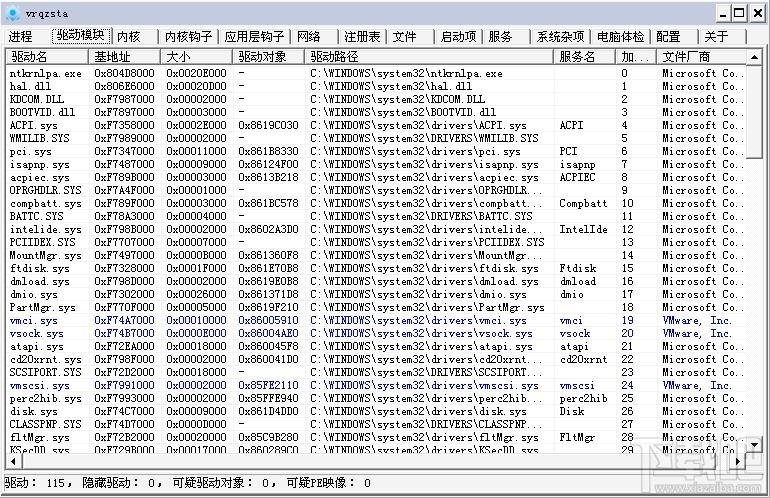Select the PartMgr.sys driver row

click(x=376, y=307)
